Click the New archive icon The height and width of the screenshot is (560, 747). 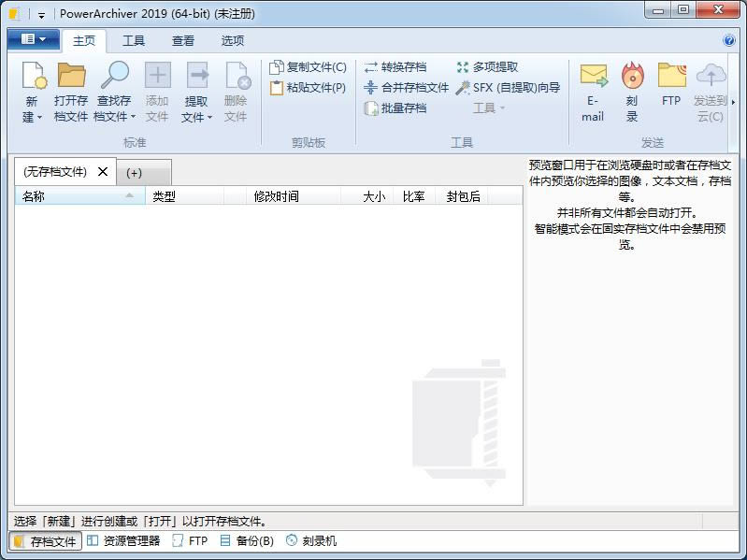(34, 75)
